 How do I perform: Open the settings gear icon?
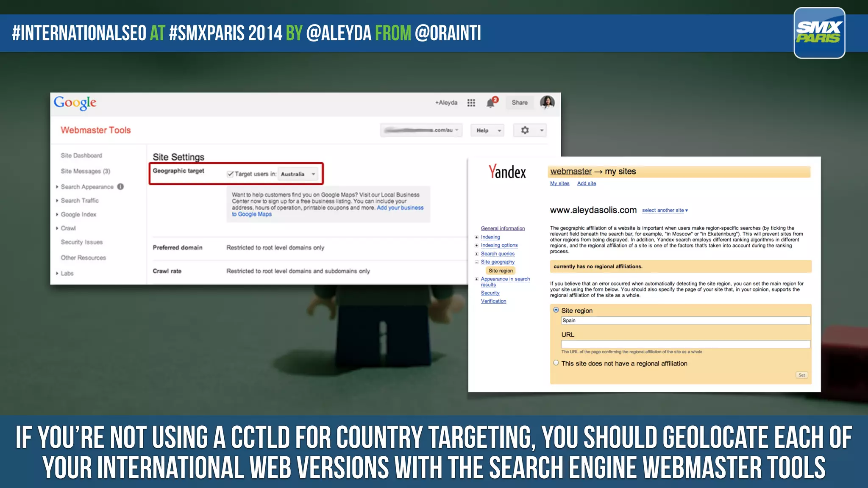tap(525, 130)
